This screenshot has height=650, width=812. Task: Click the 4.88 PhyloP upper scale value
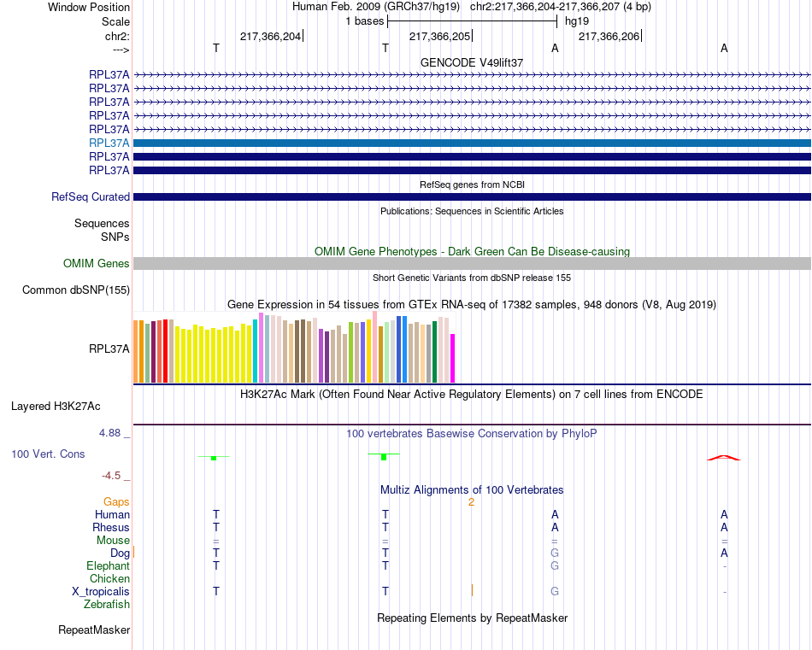click(x=109, y=433)
